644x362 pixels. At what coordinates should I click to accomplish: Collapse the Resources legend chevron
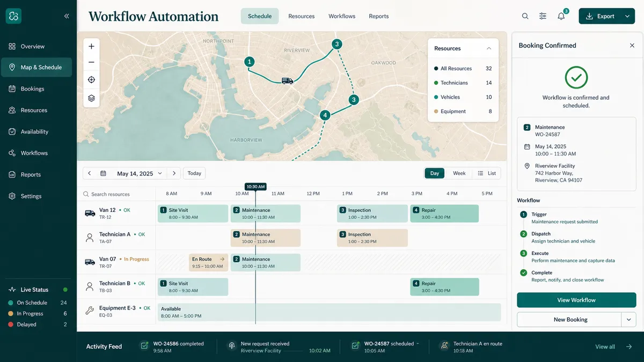point(489,48)
